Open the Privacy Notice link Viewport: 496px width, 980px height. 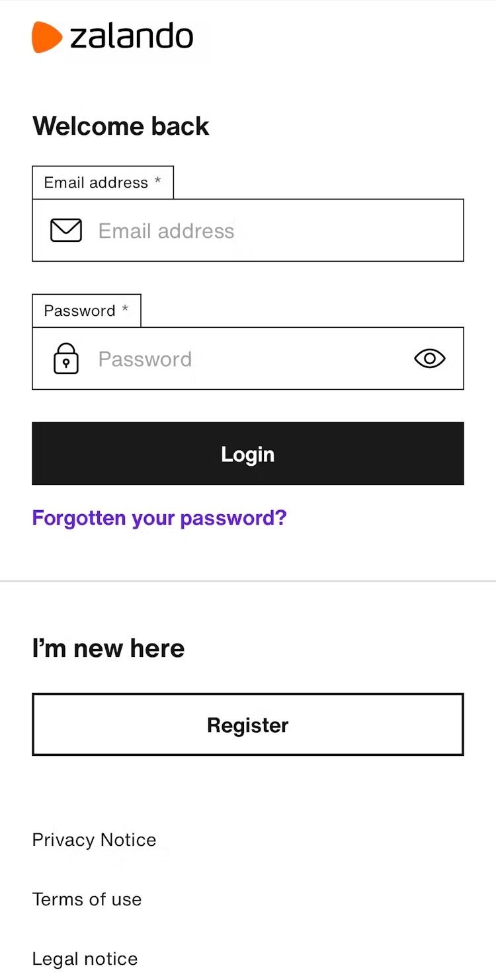[94, 840]
